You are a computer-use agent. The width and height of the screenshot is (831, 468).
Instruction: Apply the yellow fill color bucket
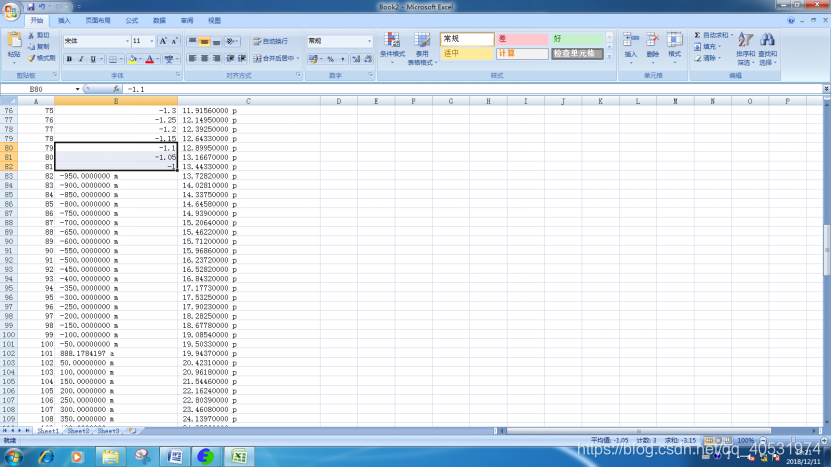tap(132, 59)
